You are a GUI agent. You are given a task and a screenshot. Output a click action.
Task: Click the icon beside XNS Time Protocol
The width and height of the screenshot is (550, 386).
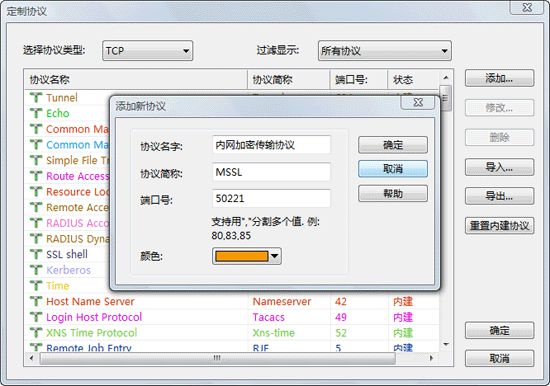(x=36, y=333)
